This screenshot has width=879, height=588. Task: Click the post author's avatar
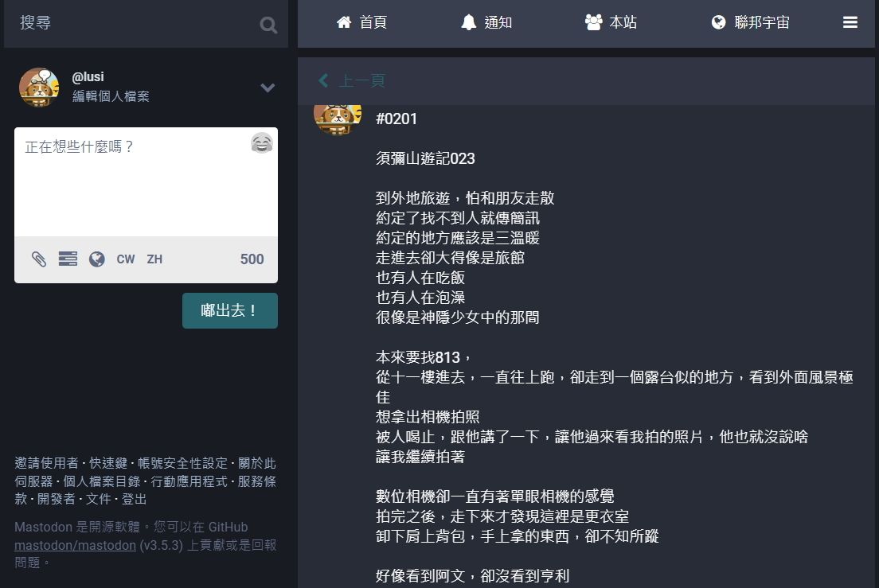pyautogui.click(x=338, y=119)
